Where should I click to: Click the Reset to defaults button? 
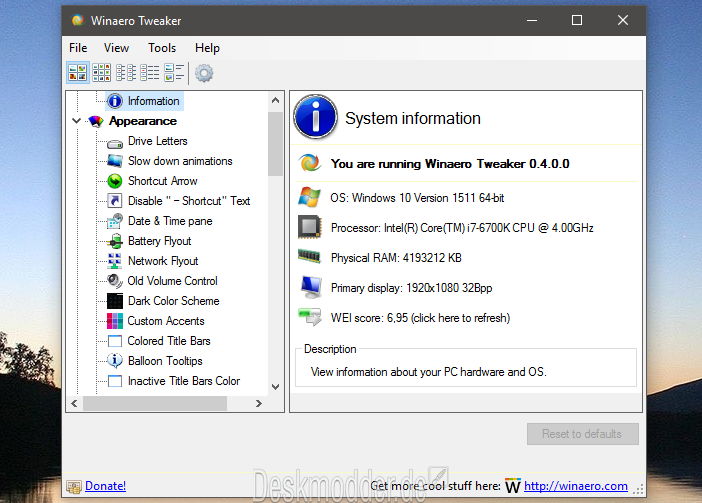[x=582, y=434]
